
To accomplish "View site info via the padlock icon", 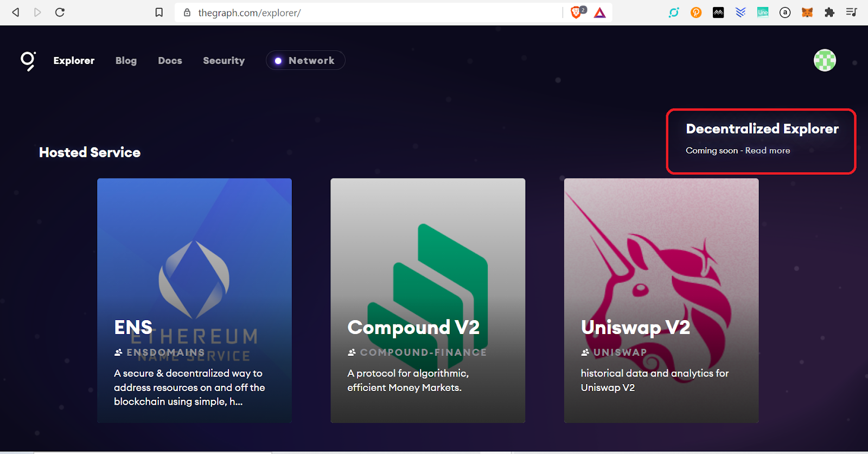I will point(187,12).
